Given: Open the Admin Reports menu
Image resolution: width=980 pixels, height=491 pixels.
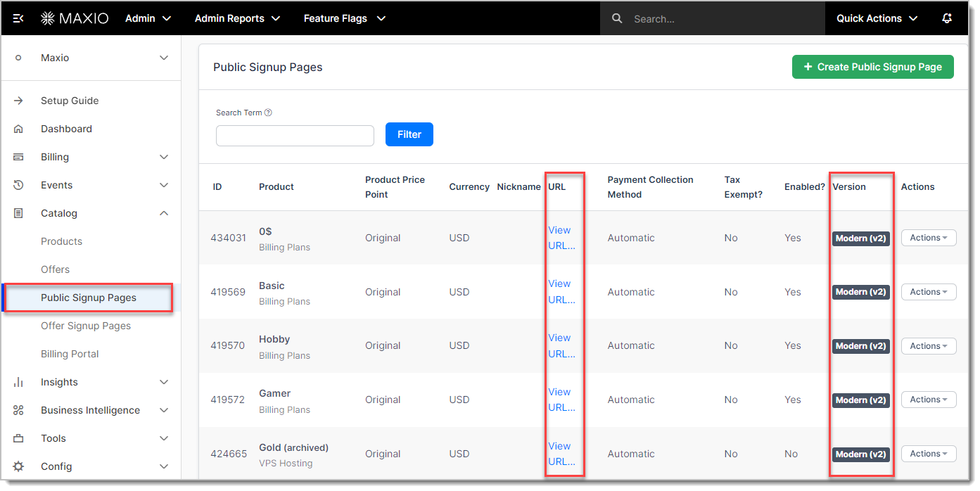Looking at the screenshot, I should click(x=237, y=18).
